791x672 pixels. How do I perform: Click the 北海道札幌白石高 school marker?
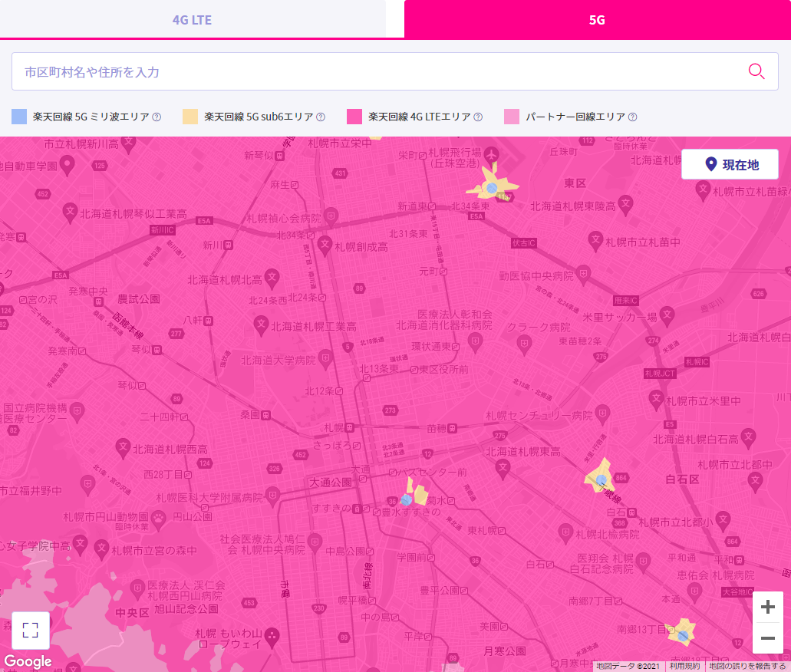coord(748,437)
